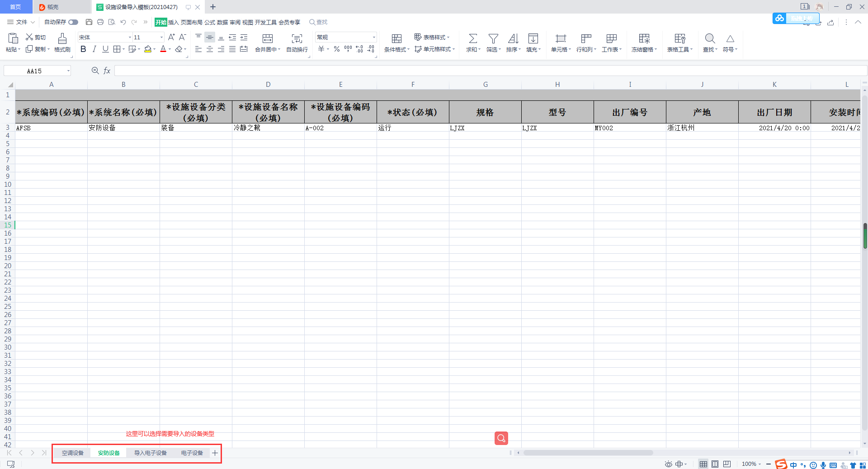868x469 pixels.
Task: Apply left horizontal alignment
Action: coord(198,49)
